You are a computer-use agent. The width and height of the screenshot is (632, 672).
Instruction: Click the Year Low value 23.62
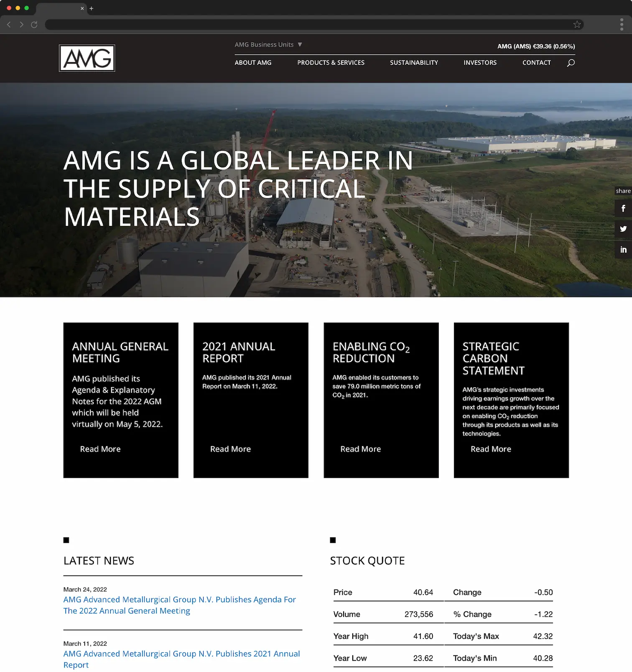tap(423, 658)
